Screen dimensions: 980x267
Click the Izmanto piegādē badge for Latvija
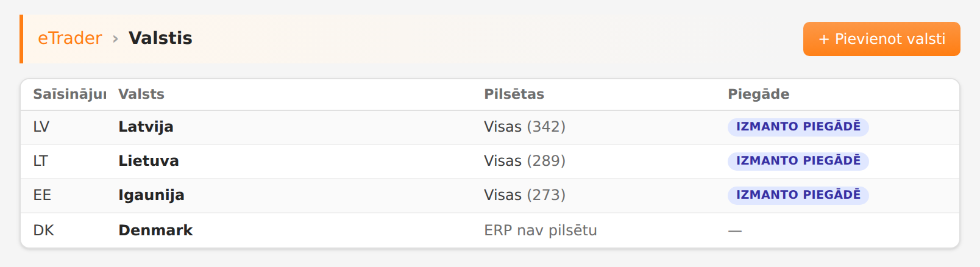[798, 127]
